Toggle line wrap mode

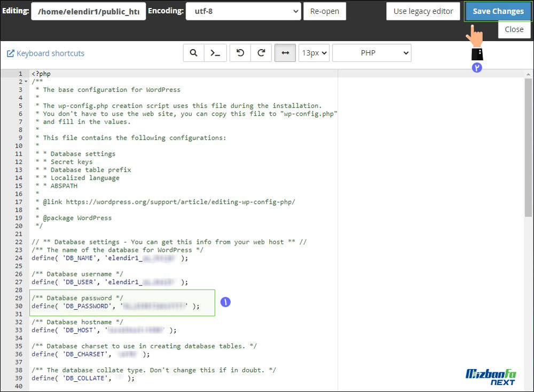coord(285,53)
